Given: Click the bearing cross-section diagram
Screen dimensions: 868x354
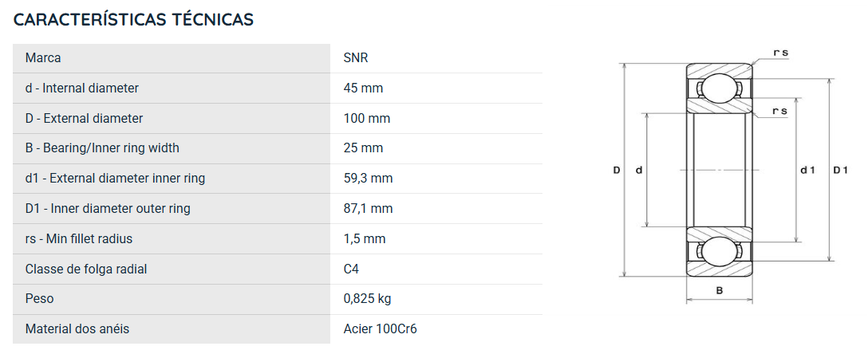Looking at the screenshot, I should pos(730,175).
